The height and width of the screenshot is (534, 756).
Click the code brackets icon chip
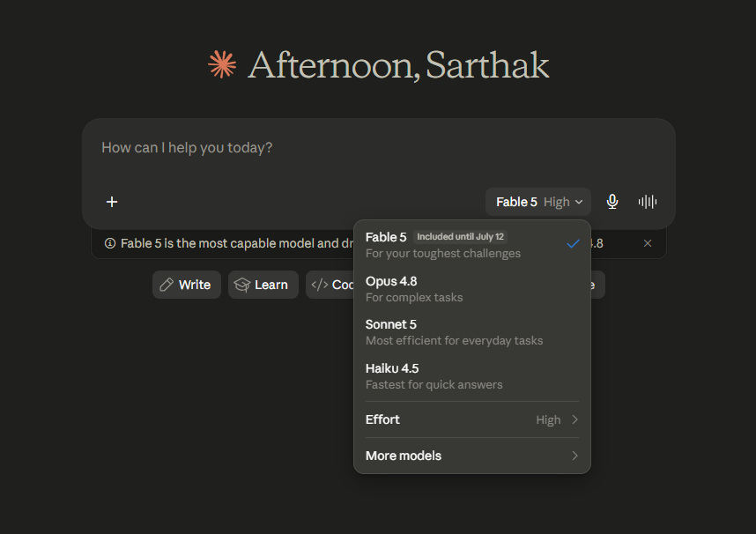(x=320, y=285)
